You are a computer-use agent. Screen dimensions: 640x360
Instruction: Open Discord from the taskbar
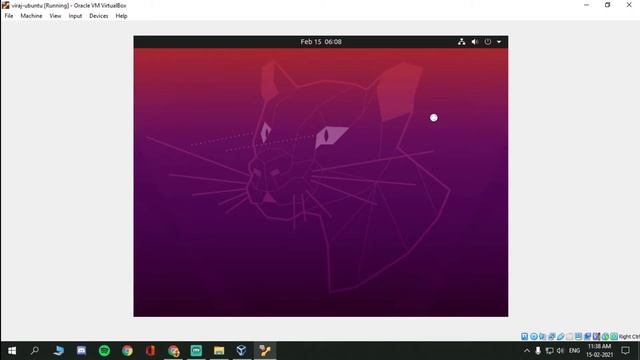coord(81,351)
